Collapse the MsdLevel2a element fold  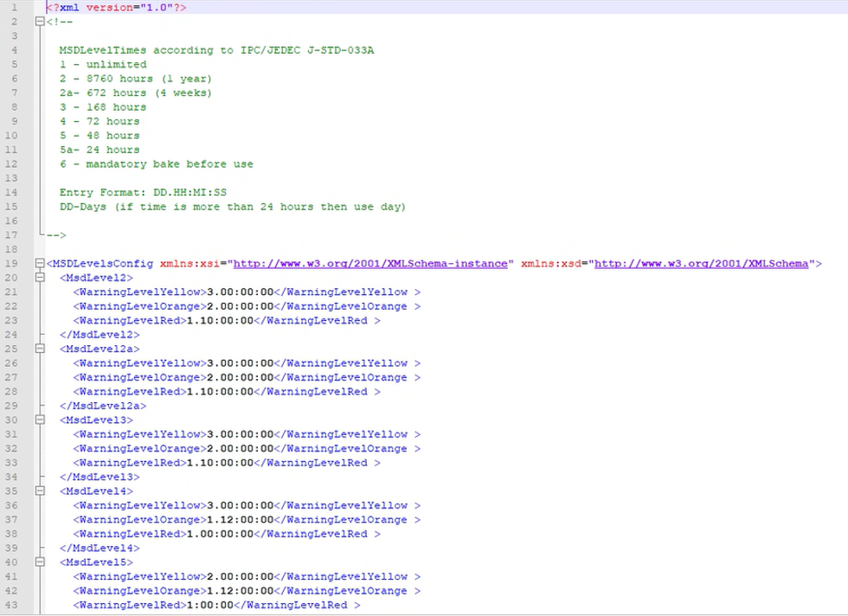coord(40,349)
